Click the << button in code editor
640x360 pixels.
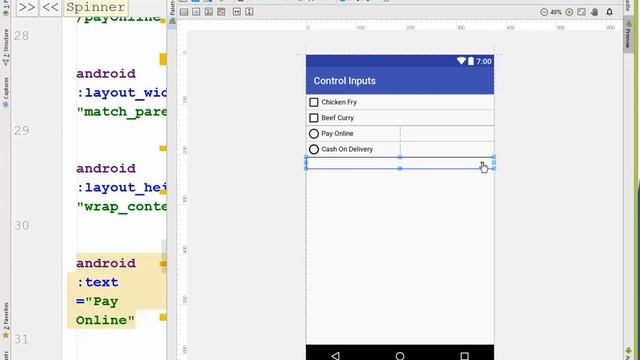point(50,7)
